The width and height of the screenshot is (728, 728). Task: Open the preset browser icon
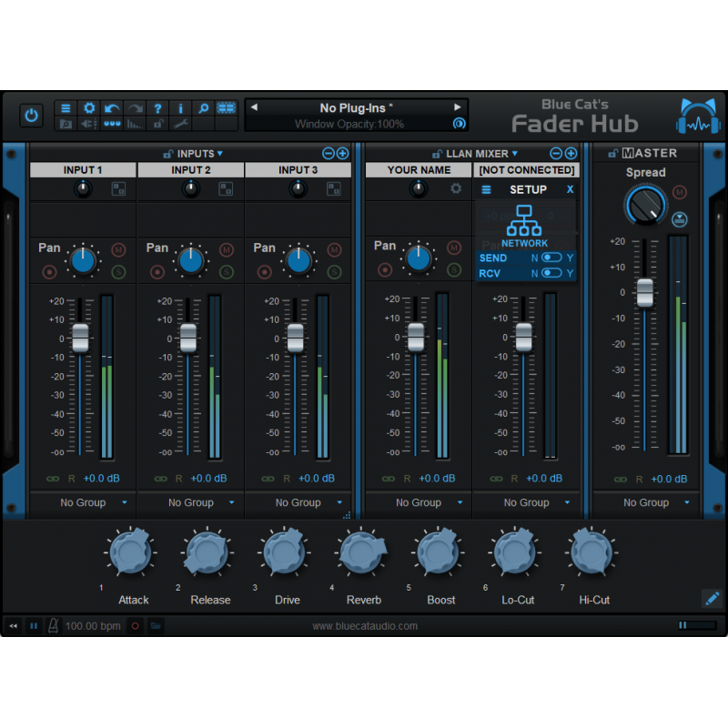[65, 124]
